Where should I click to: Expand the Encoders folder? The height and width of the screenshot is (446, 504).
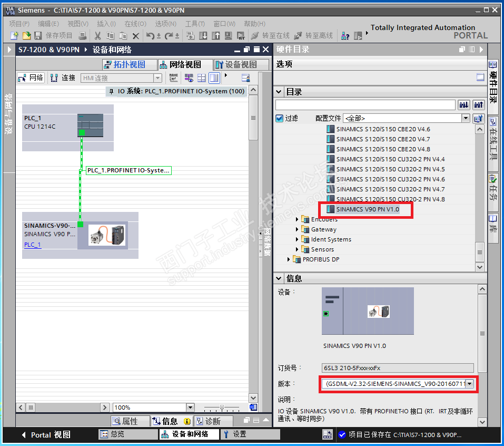[297, 219]
